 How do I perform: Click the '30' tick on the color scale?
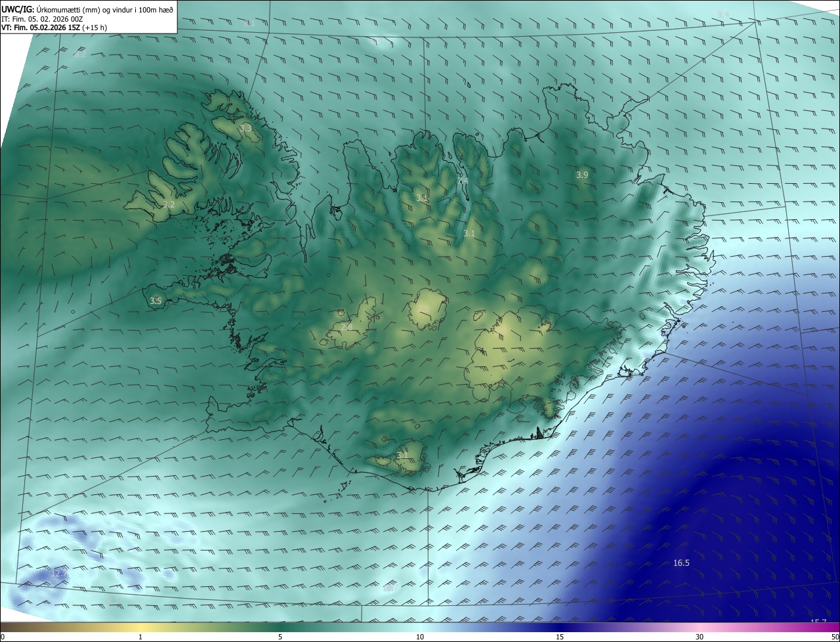(x=700, y=637)
